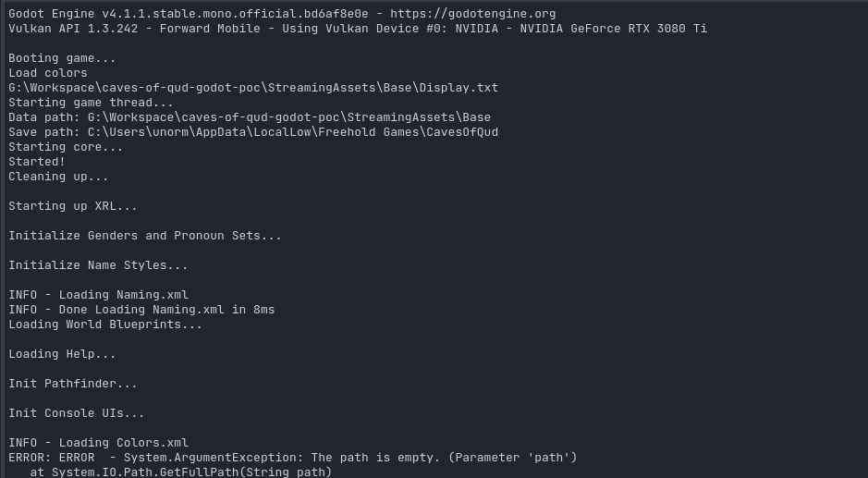Click the Vulkan API device line
This screenshot has width=868, height=478.
(x=357, y=29)
